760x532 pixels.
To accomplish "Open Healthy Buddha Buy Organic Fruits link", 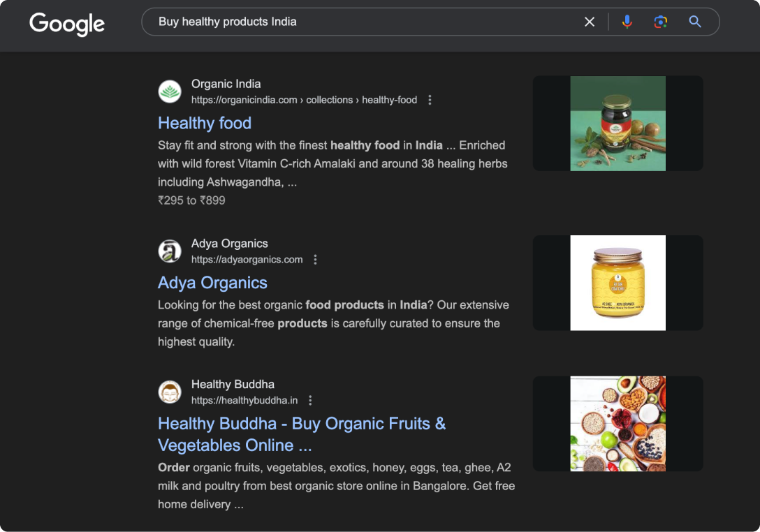I will [302, 434].
